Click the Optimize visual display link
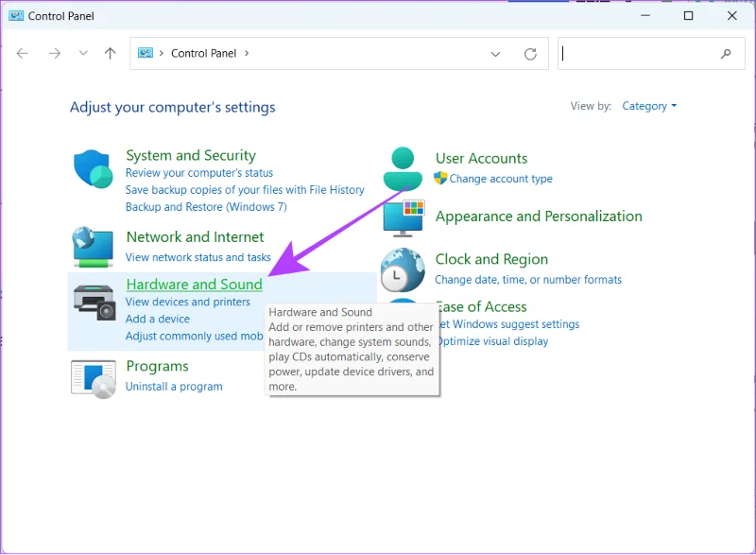The height and width of the screenshot is (555, 756). (493, 341)
